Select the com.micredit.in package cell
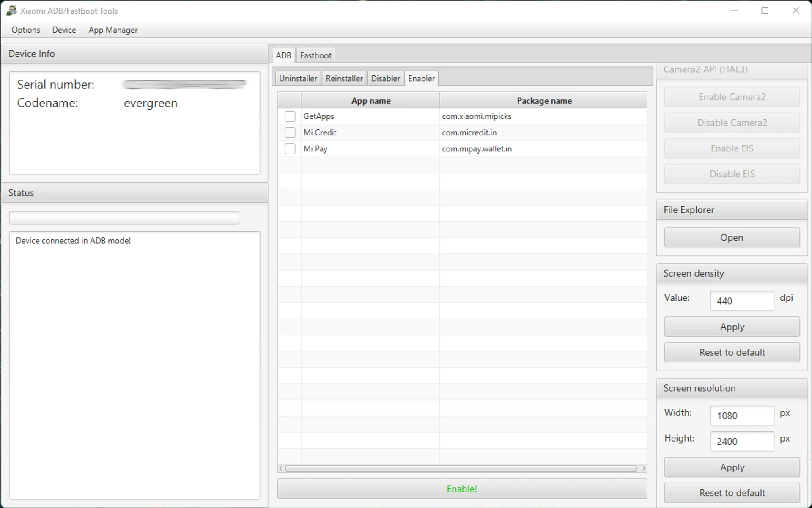Screen dimensions: 812x508 pyautogui.click(x=543, y=132)
